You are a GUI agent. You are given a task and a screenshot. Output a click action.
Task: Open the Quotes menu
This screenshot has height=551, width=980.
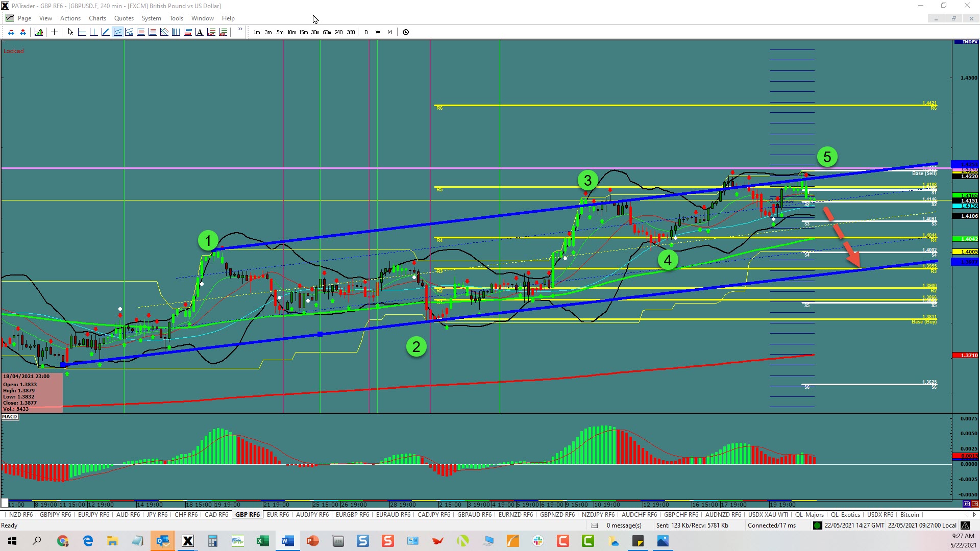(124, 18)
